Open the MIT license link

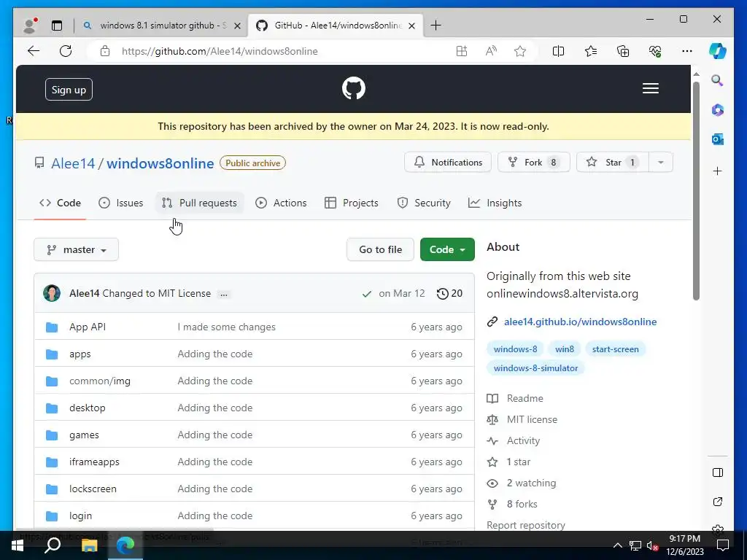click(x=532, y=419)
